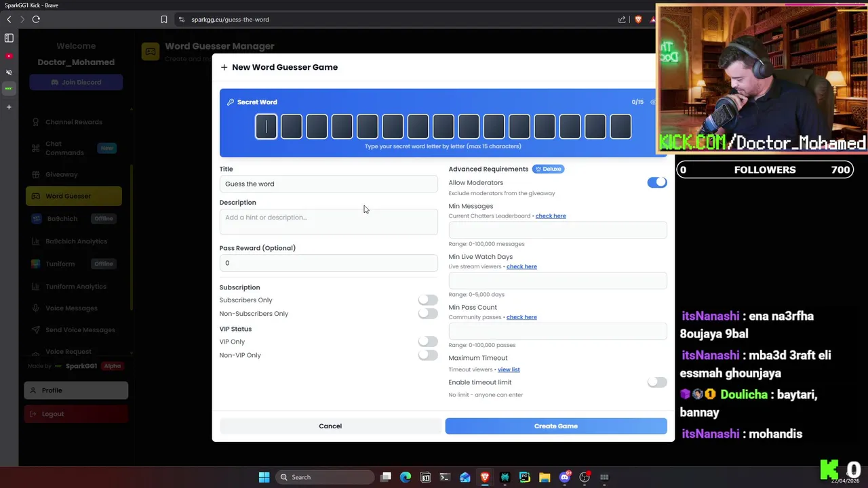Open Task View from the taskbar

pos(386,477)
